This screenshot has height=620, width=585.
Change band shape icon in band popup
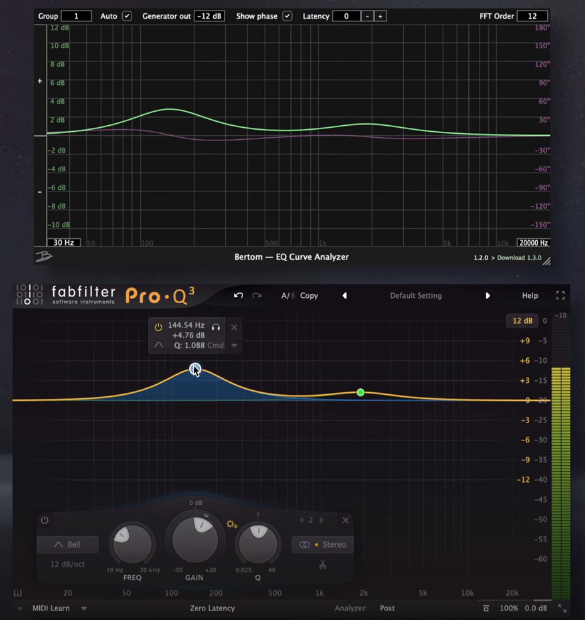[159, 345]
